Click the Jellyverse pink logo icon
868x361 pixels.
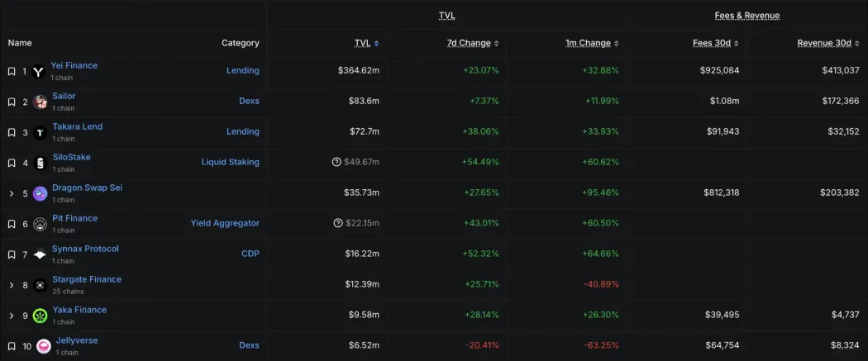[43, 346]
